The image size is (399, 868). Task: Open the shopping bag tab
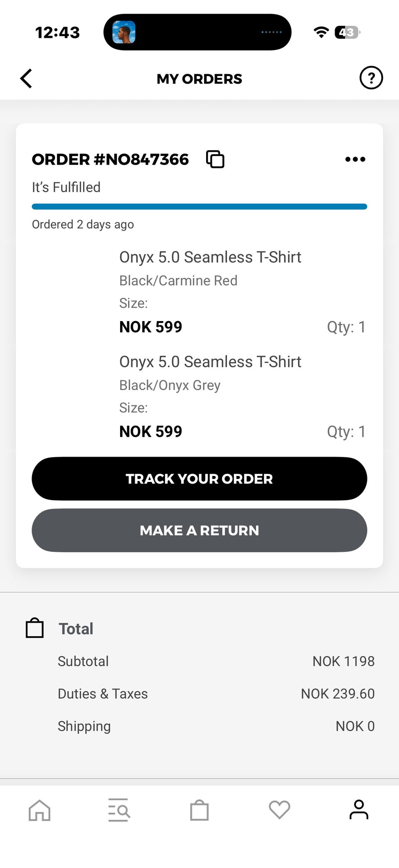click(199, 810)
